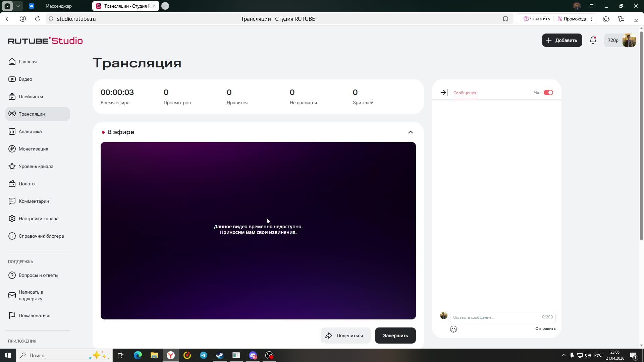
Task: Click the Добавить button
Action: tap(562, 40)
